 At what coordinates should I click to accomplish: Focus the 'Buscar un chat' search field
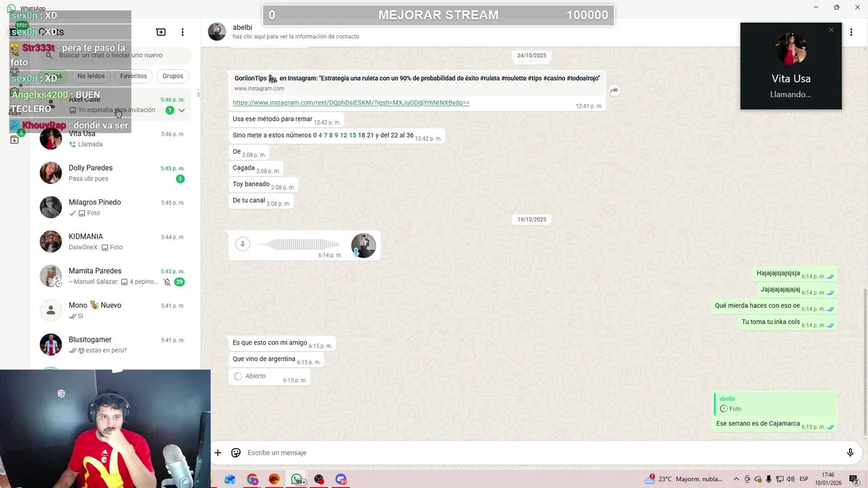pyautogui.click(x=113, y=55)
